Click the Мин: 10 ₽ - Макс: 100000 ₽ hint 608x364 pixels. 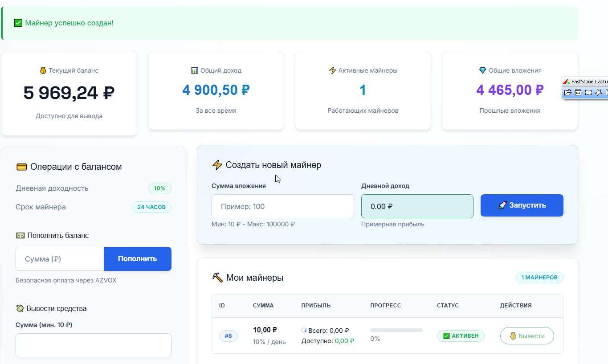pyautogui.click(x=253, y=224)
